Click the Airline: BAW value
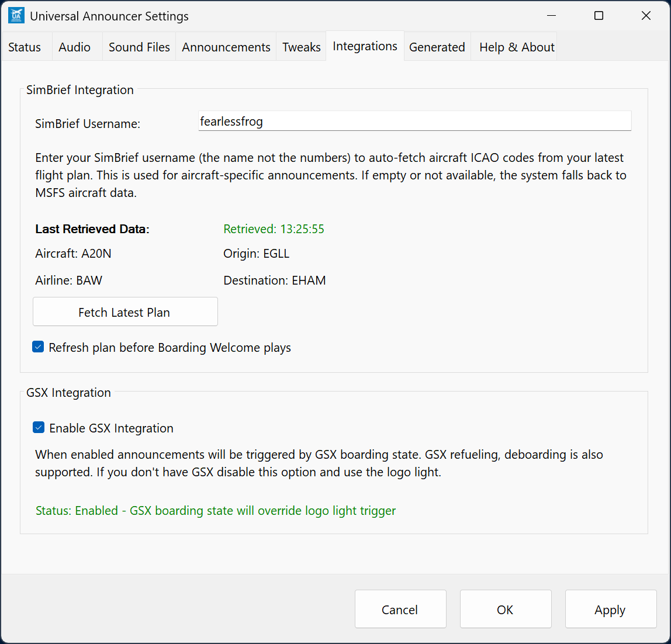The width and height of the screenshot is (671, 644). pos(68,281)
